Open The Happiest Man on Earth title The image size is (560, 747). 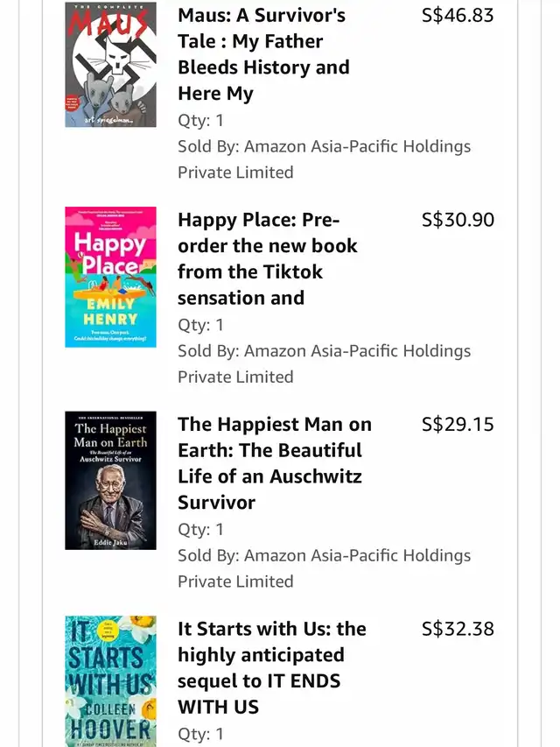[274, 463]
